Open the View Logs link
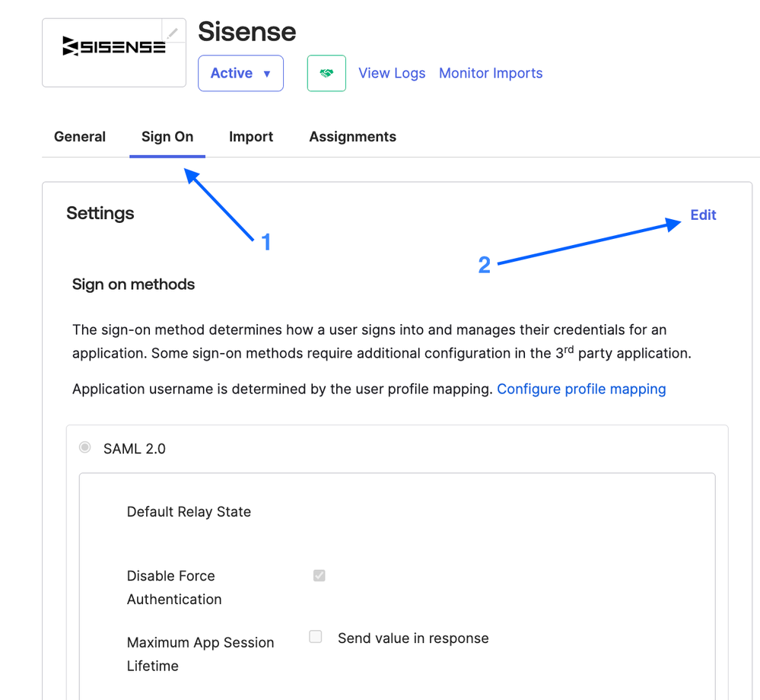 pos(392,73)
